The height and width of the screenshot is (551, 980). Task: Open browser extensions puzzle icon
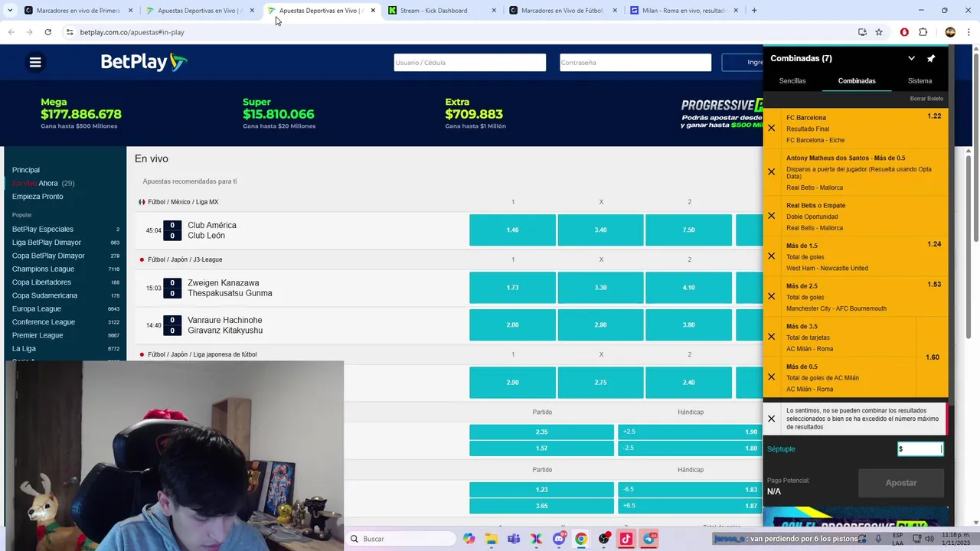923,32
